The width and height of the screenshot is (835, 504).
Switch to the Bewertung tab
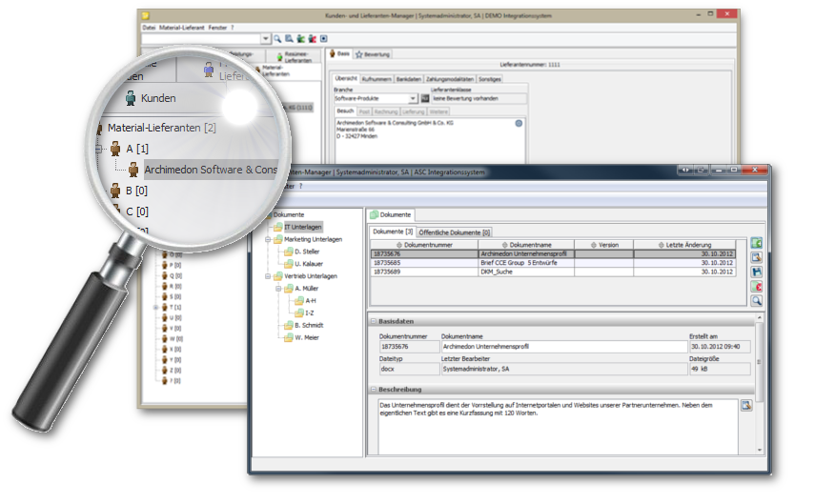373,54
